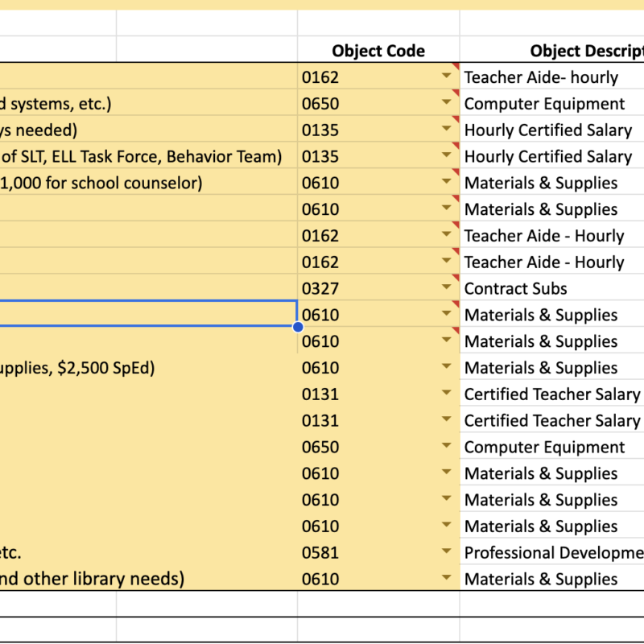Expand object code dropdown for Contract Subs

(x=446, y=287)
